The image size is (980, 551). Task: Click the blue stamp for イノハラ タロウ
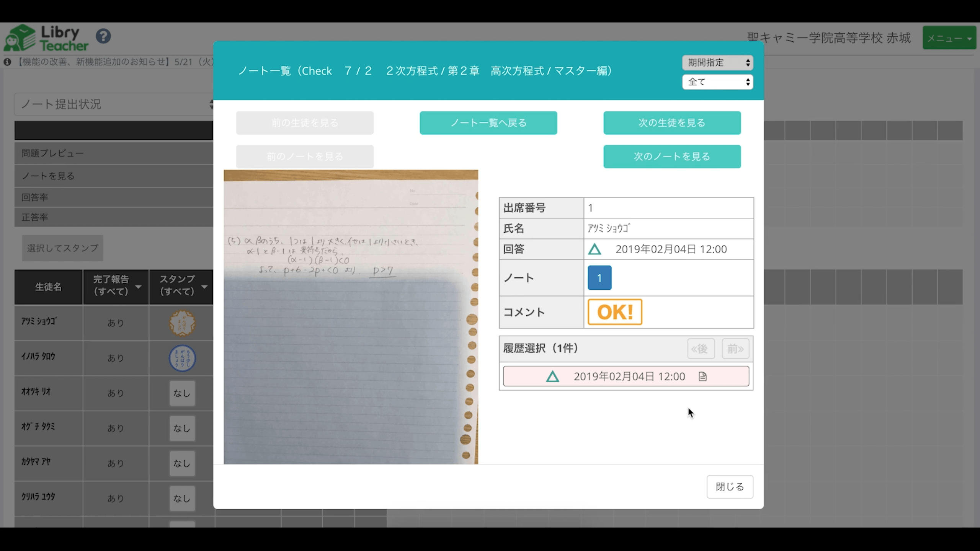tap(182, 358)
